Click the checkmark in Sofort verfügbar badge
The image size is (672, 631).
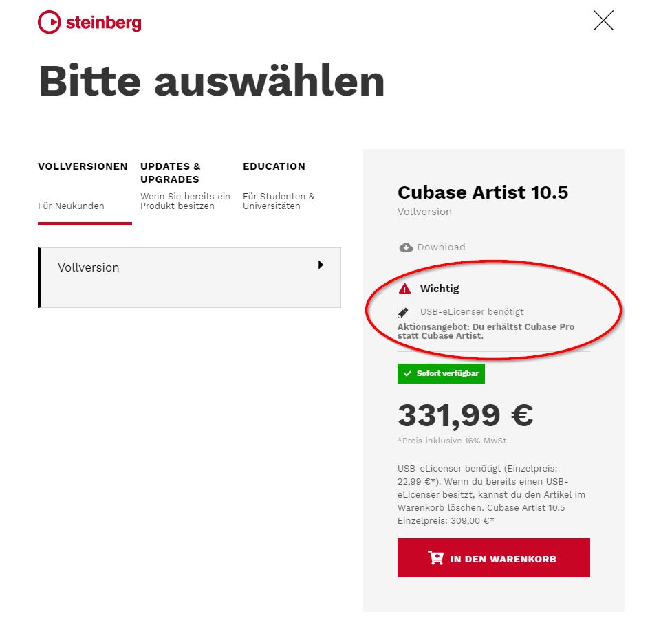coord(407,373)
